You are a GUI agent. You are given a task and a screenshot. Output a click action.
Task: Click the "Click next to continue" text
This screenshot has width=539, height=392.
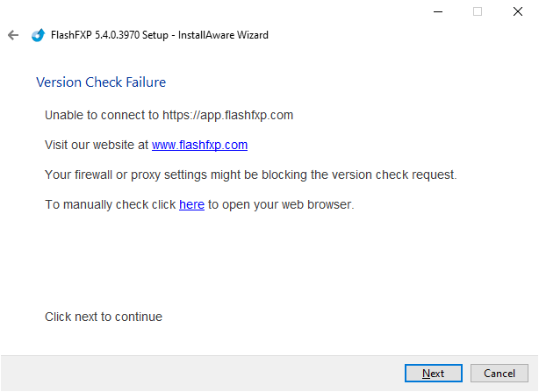[x=104, y=317]
